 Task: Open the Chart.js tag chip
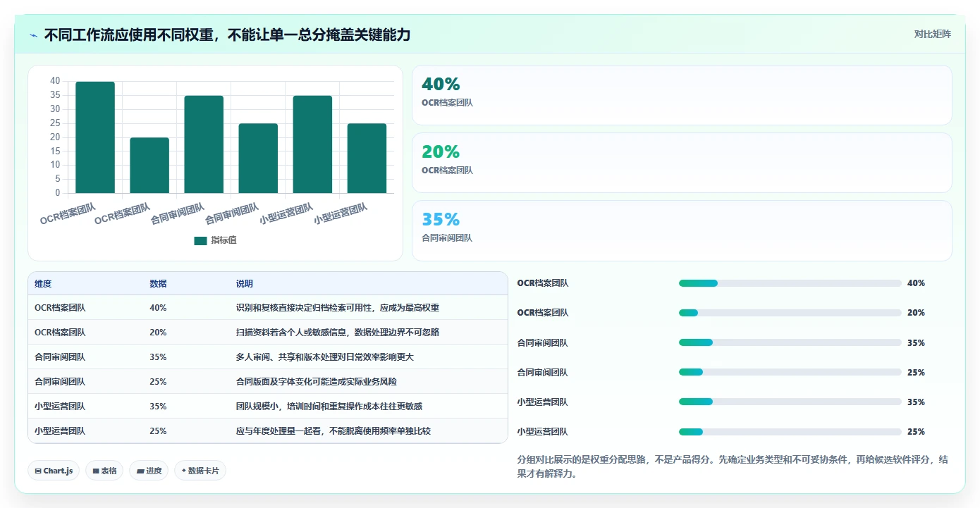tap(54, 471)
